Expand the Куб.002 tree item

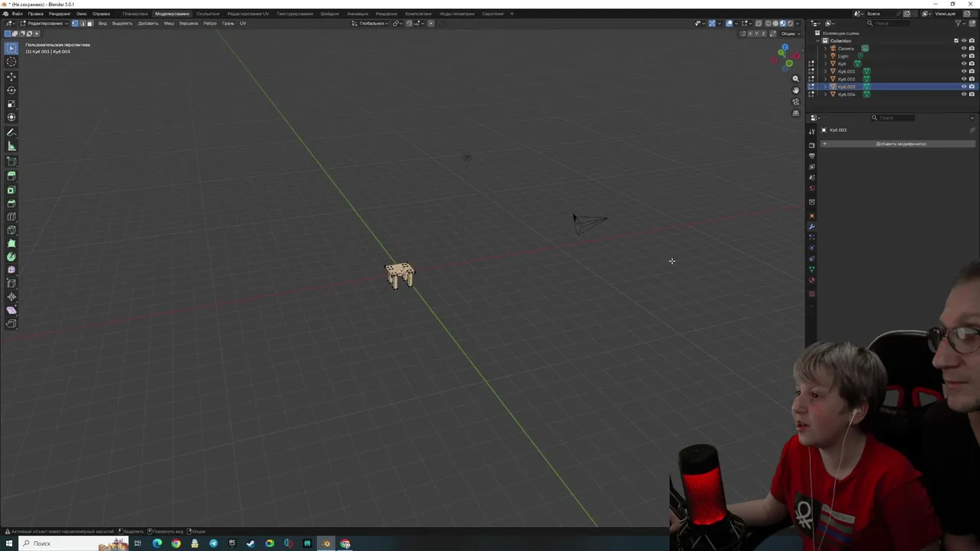point(825,79)
